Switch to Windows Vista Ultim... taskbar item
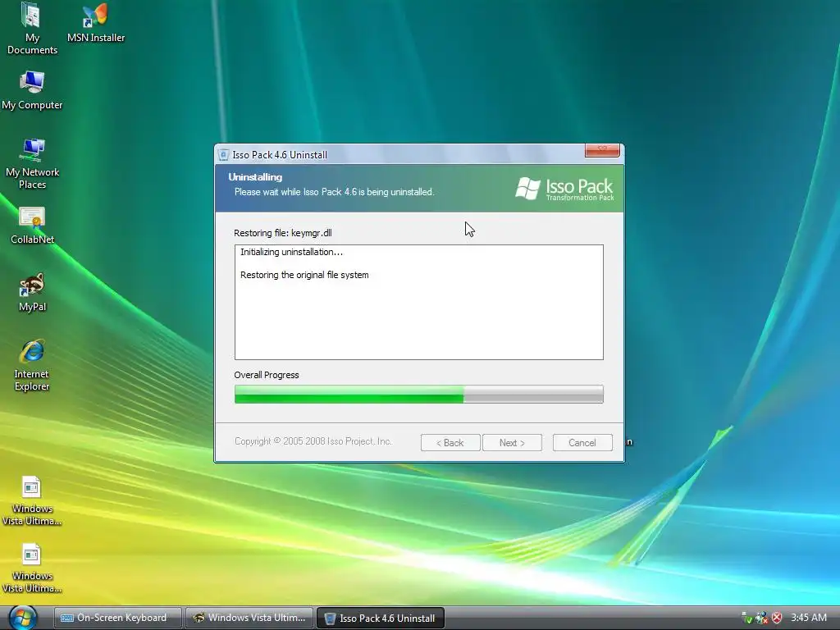 [249, 618]
